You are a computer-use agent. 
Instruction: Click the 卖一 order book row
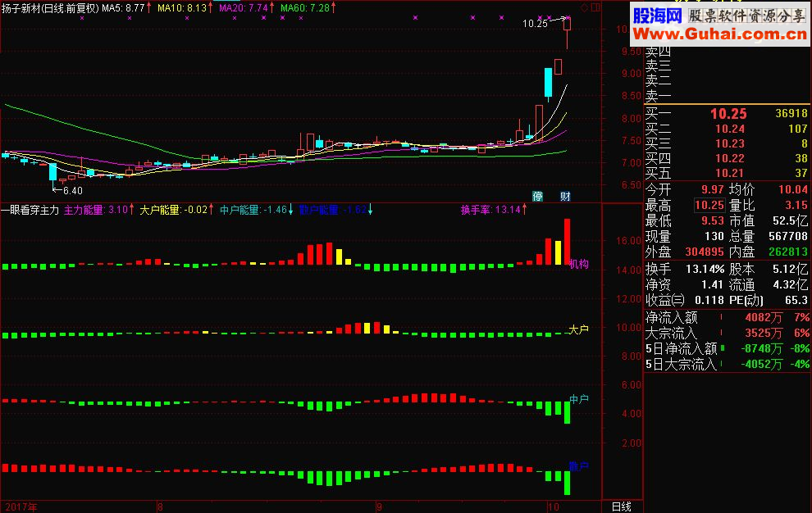point(726,96)
